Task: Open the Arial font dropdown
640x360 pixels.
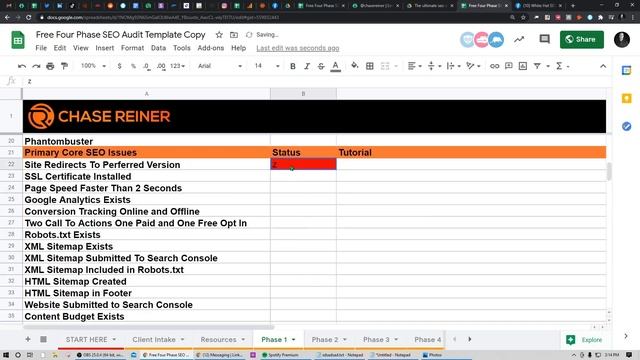Action: pos(220,66)
